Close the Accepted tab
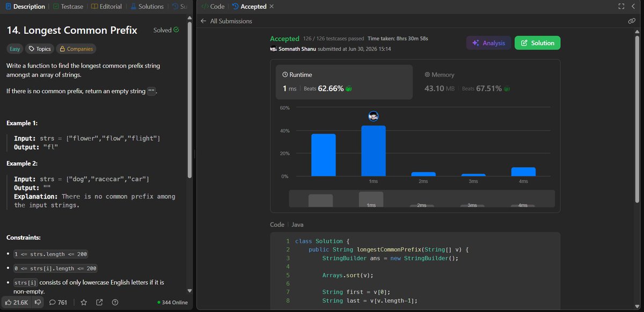The height and width of the screenshot is (312, 644). point(271,6)
